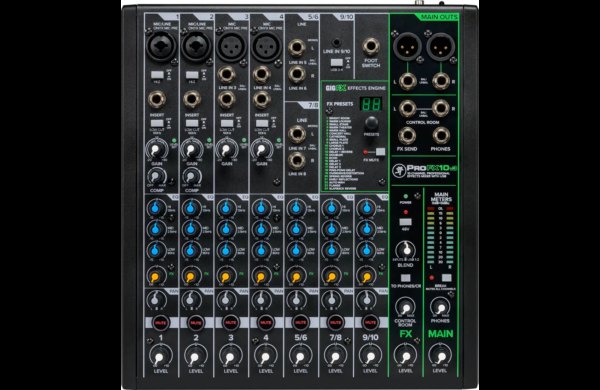
Task: Click the 9/10 channel PAN knob
Action: pyautogui.click(x=366, y=300)
